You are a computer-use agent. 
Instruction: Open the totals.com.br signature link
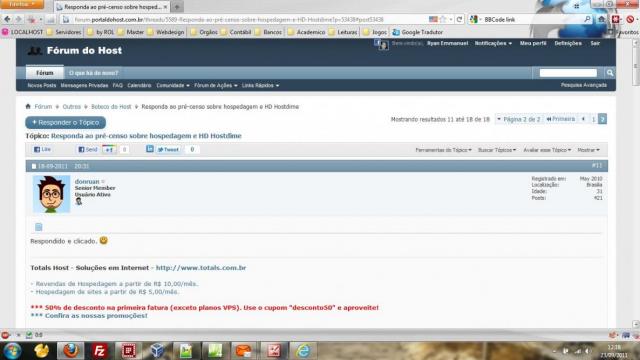click(x=201, y=268)
